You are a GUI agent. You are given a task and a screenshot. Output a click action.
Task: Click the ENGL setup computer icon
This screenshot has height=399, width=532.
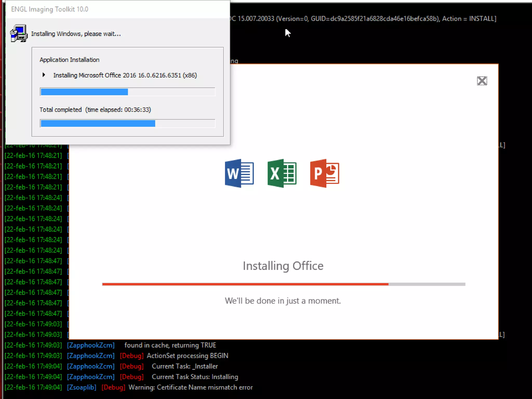pyautogui.click(x=19, y=33)
